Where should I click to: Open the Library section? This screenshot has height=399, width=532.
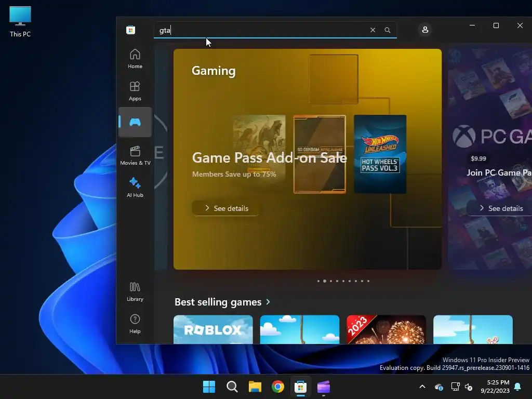pyautogui.click(x=135, y=291)
